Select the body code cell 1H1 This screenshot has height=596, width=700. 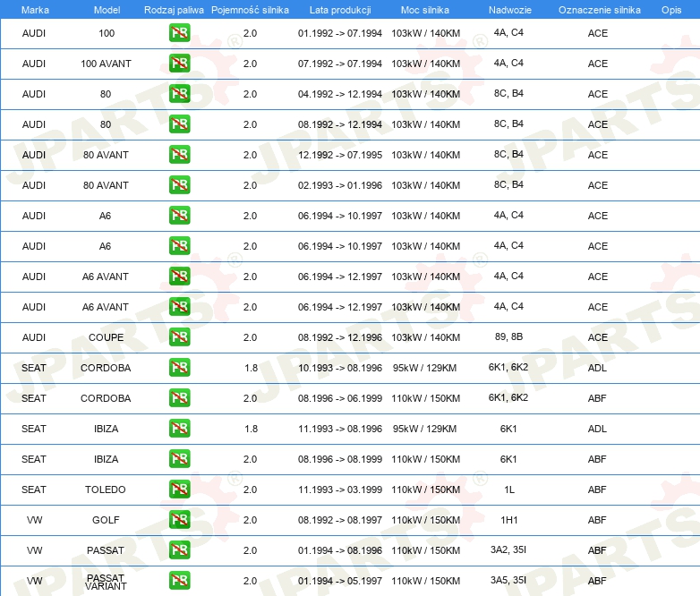508,520
